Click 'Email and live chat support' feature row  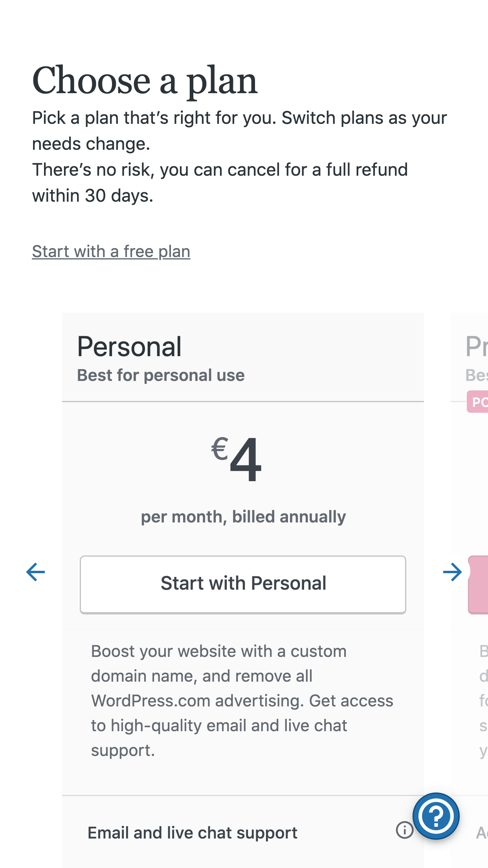(x=193, y=833)
